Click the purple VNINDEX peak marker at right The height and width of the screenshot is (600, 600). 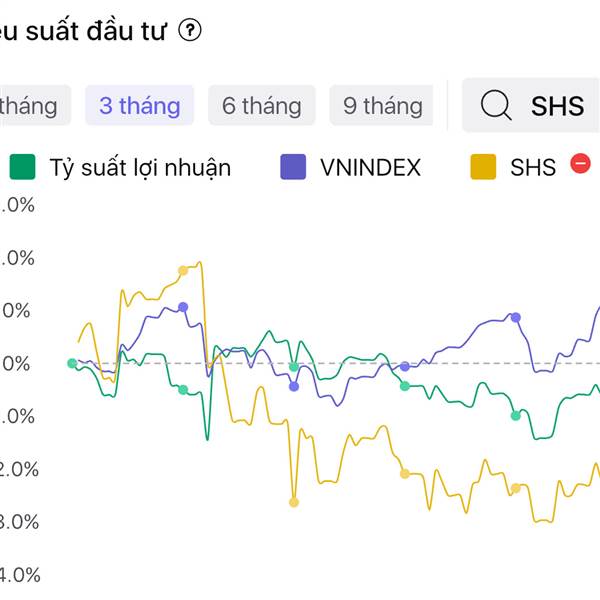pos(516,317)
